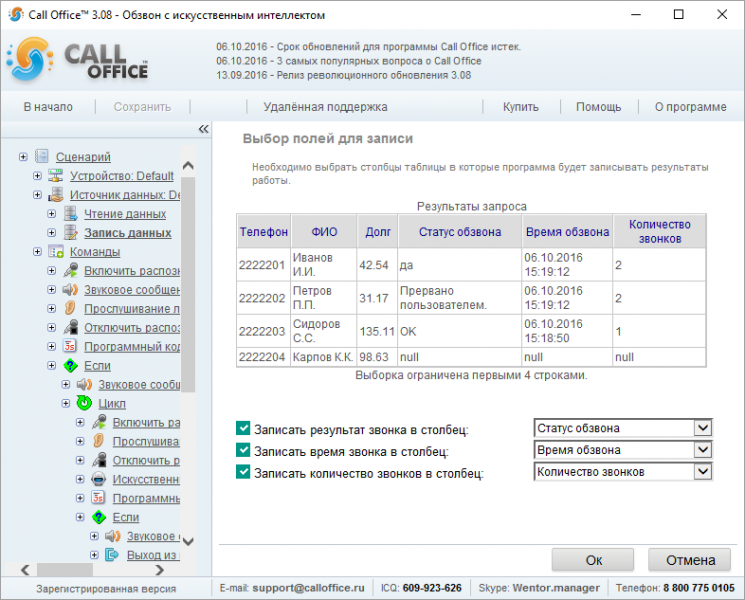Image resolution: width=745 pixels, height=600 pixels.
Task: Click Отключить р icon under Цикл
Action: (x=99, y=460)
